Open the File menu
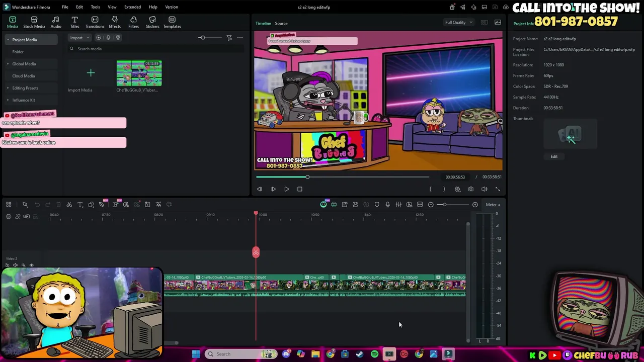Image resolution: width=644 pixels, height=362 pixels. click(x=65, y=7)
